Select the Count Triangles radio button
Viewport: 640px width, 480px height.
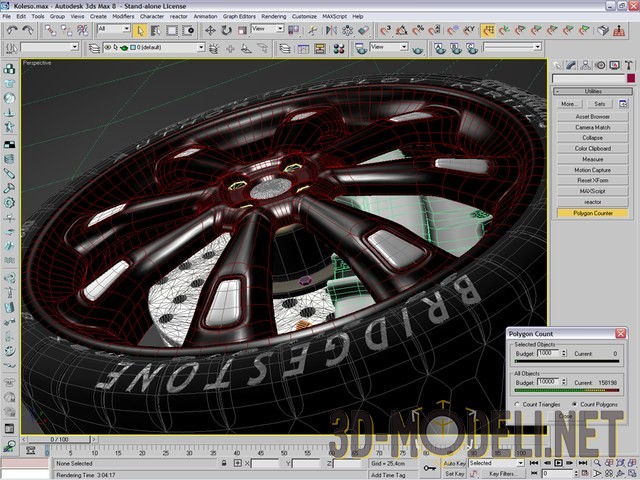coord(516,404)
